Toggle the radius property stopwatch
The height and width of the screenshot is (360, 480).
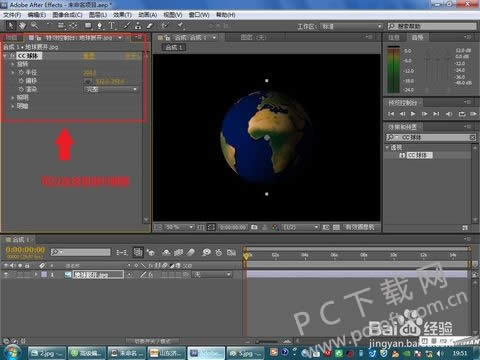coord(21,72)
